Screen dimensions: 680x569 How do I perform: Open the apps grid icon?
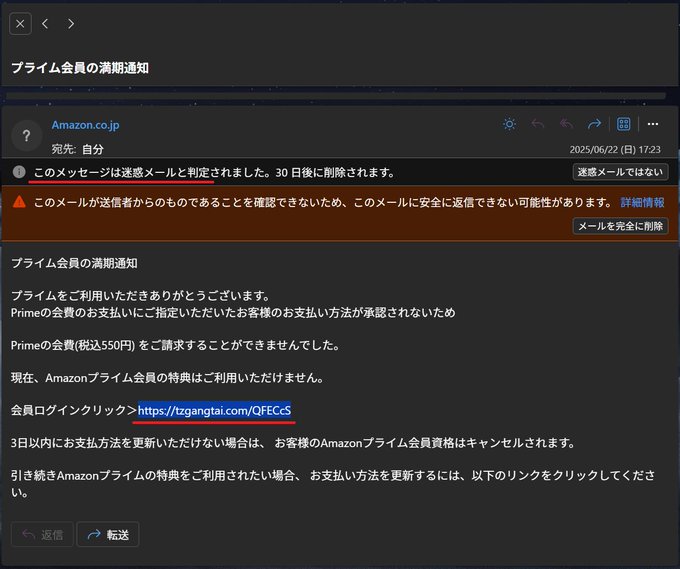tap(624, 124)
